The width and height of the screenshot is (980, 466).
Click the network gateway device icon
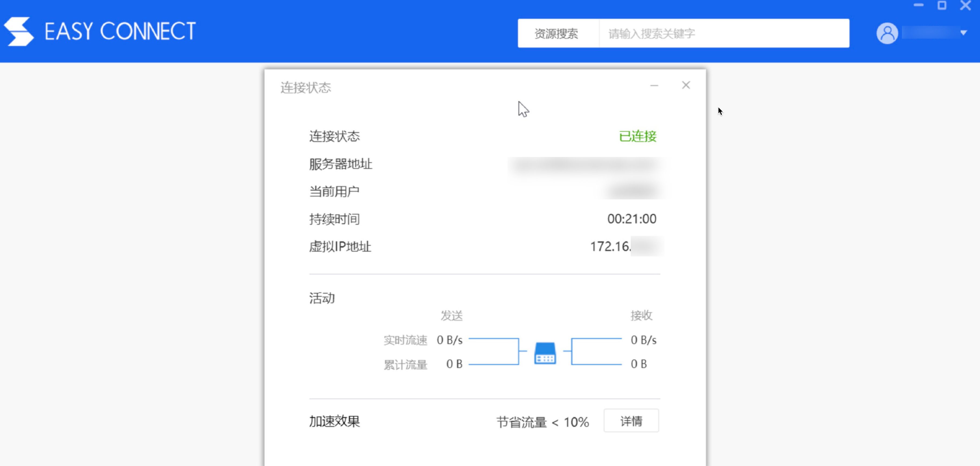(x=545, y=353)
